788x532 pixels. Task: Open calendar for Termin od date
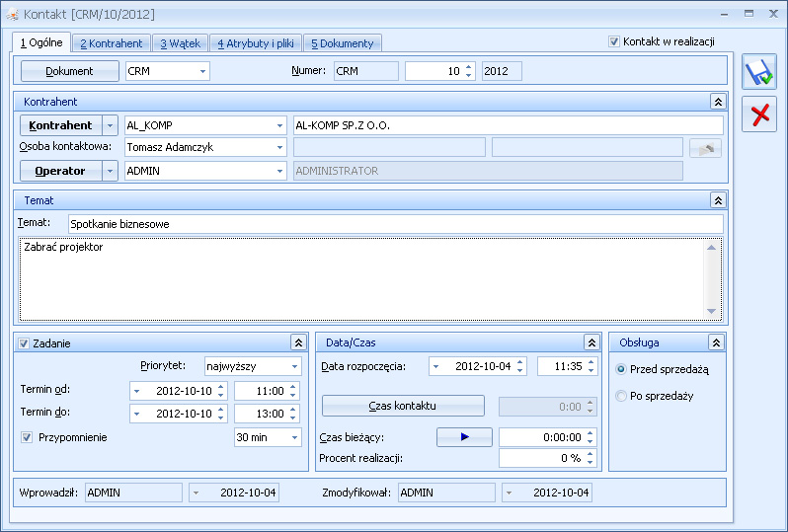coord(136,391)
